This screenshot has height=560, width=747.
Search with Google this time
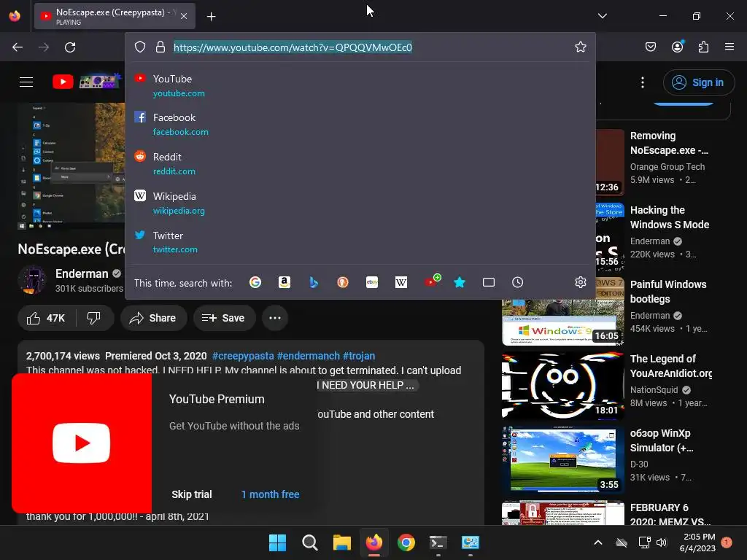pos(255,282)
